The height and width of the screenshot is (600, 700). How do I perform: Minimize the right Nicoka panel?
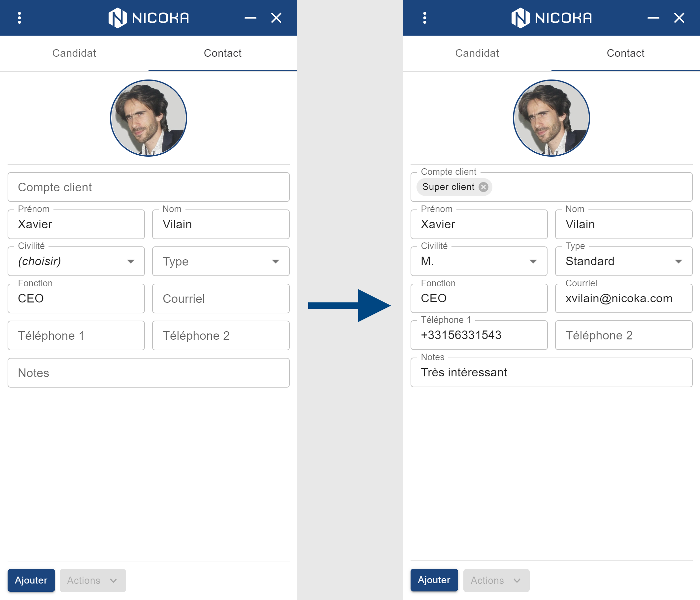pos(653,18)
